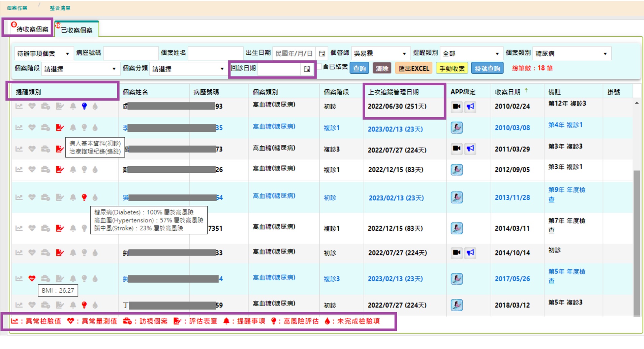Click the 手動收案 button
This screenshot has width=644, height=349.
click(452, 68)
